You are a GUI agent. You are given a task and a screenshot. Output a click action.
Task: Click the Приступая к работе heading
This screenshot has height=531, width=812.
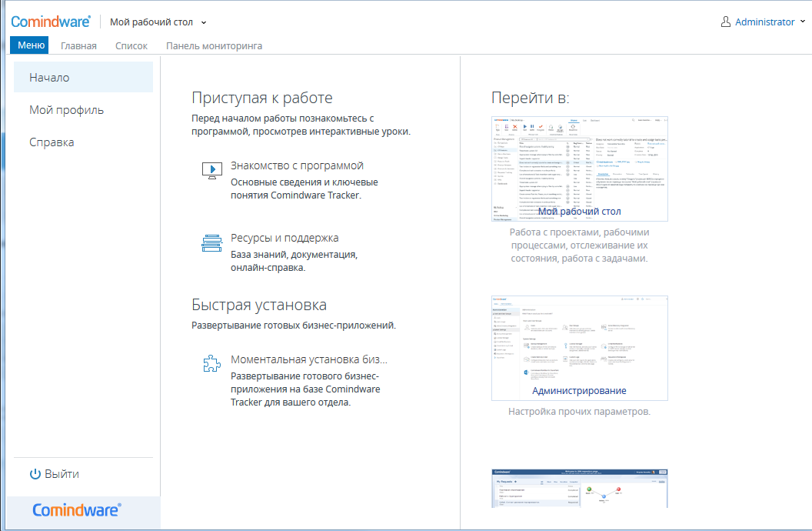262,98
